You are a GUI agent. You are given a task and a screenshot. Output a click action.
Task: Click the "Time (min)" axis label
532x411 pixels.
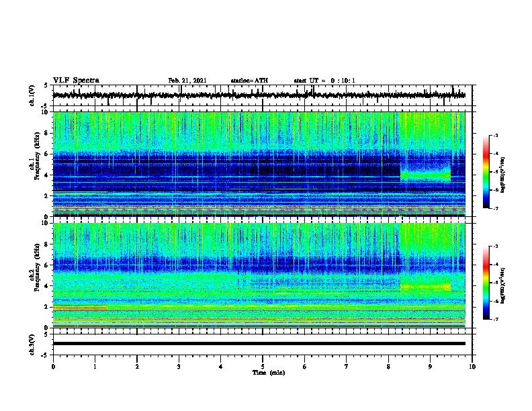coord(269,373)
